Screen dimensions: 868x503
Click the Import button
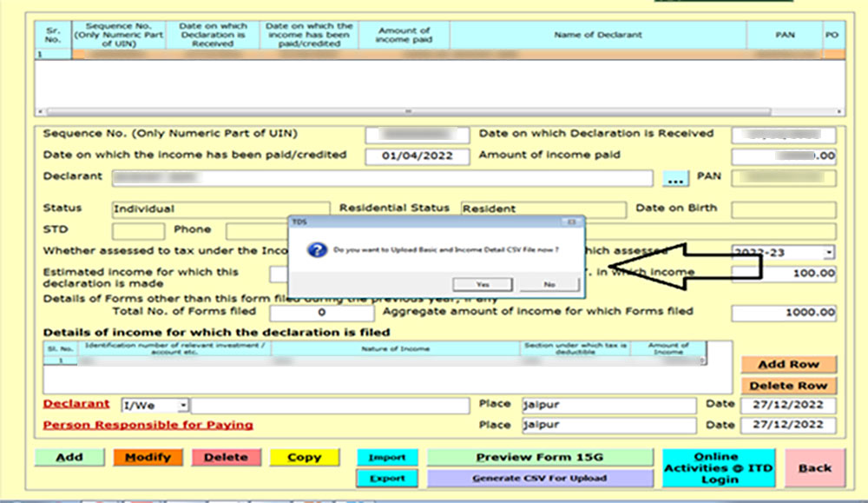[x=386, y=457]
